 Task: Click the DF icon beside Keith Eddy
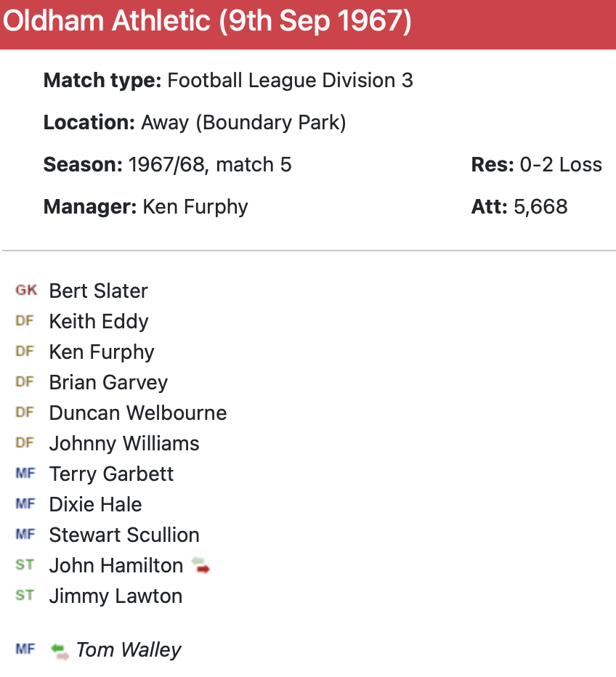[25, 321]
